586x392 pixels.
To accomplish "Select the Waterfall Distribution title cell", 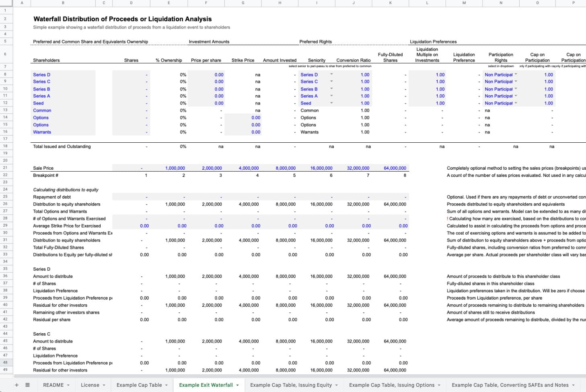I will (x=122, y=19).
